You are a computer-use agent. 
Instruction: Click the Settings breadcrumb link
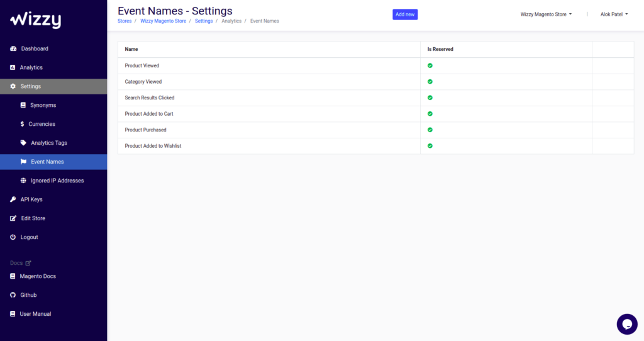pyautogui.click(x=204, y=21)
